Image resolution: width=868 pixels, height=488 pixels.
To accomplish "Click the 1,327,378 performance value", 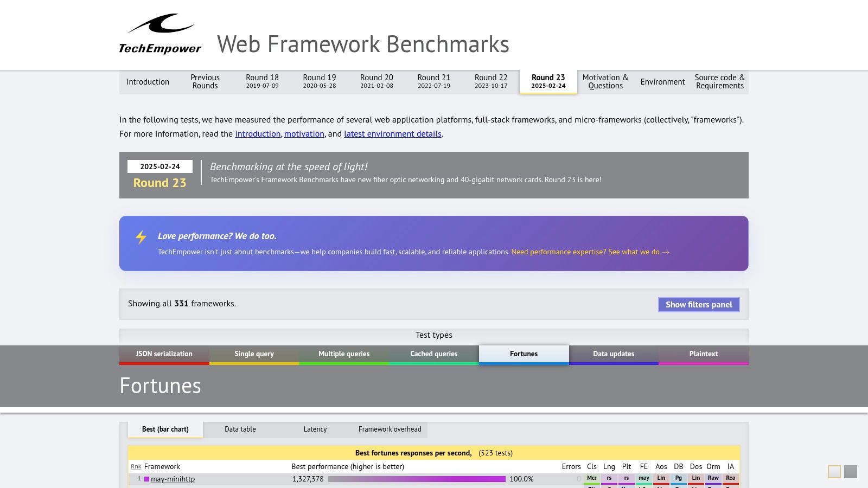I will (x=308, y=479).
